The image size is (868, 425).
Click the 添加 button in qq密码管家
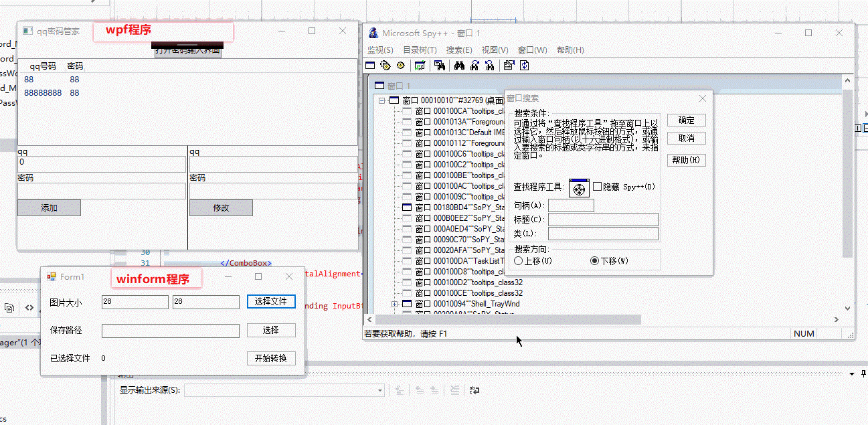49,207
